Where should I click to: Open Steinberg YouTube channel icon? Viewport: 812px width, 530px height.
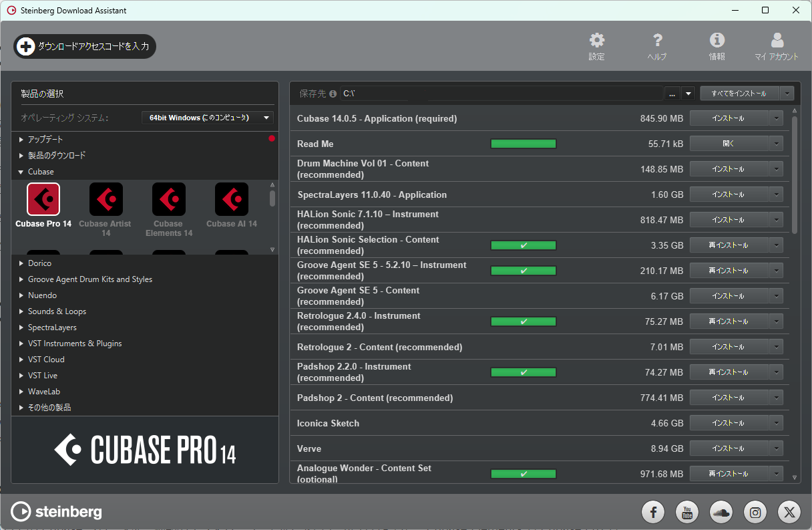[x=687, y=513]
